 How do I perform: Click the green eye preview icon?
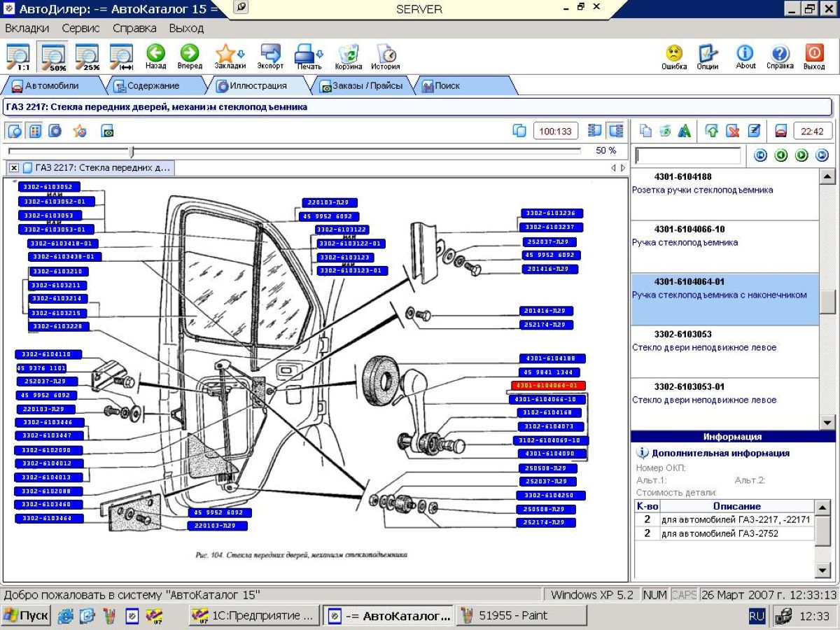pos(107,131)
